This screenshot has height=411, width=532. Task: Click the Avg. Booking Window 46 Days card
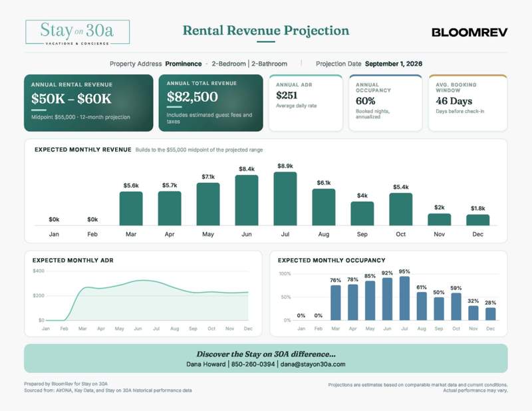click(x=468, y=103)
